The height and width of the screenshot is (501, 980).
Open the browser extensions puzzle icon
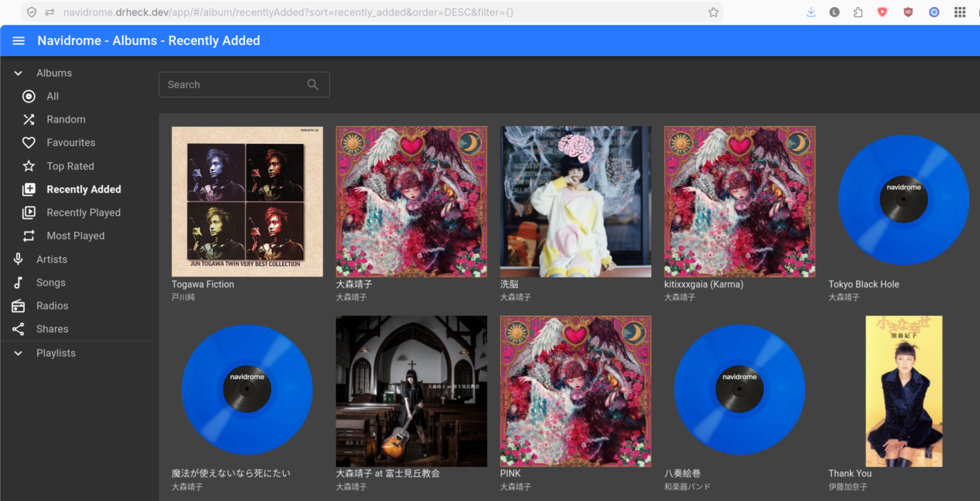click(857, 12)
